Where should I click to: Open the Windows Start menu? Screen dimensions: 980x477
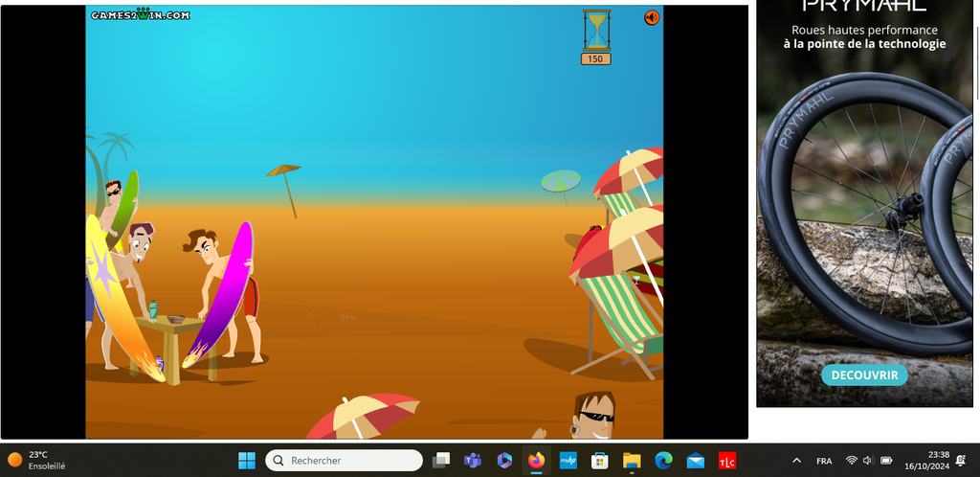click(247, 461)
